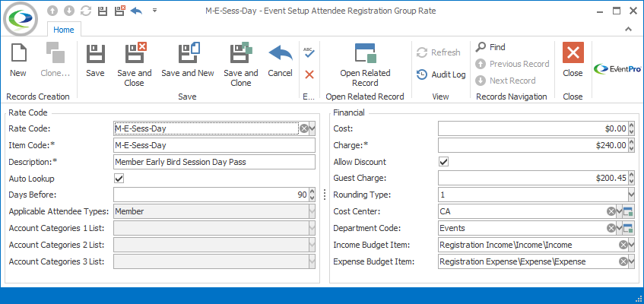
Task: Click the spell check ABC icon
Action: tap(309, 52)
